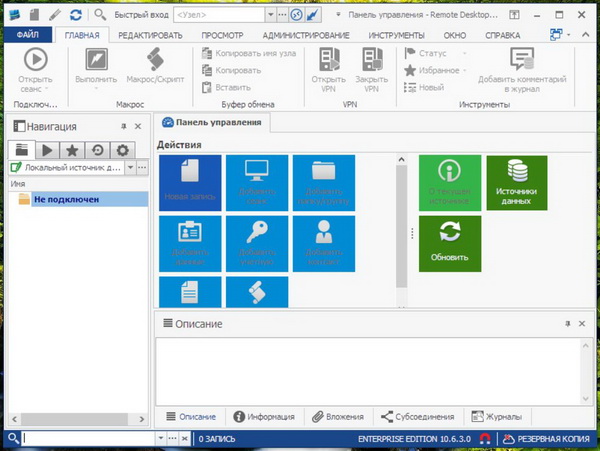Switch Navigation to opened sessions play tab
Viewport: 600px width, 451px height.
46,150
